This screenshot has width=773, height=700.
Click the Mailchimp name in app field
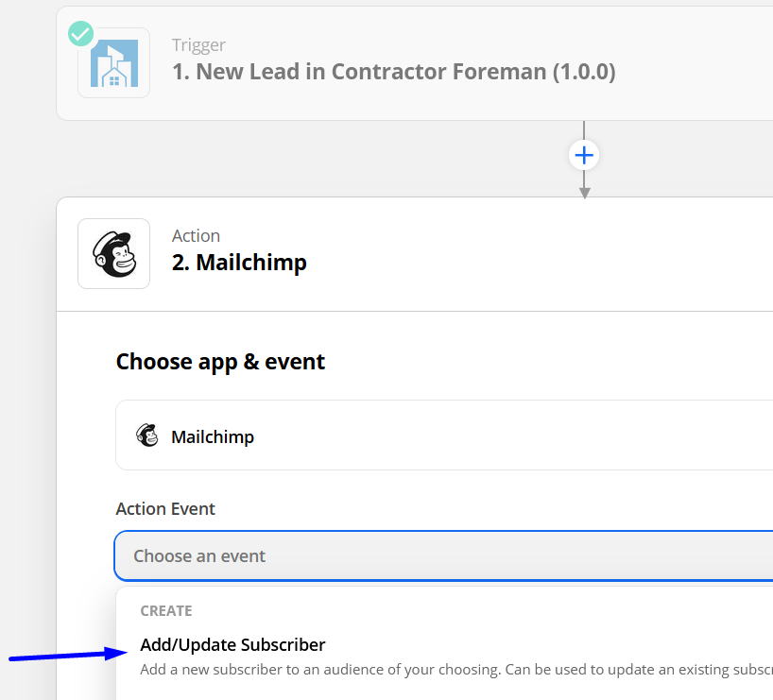[x=213, y=436]
